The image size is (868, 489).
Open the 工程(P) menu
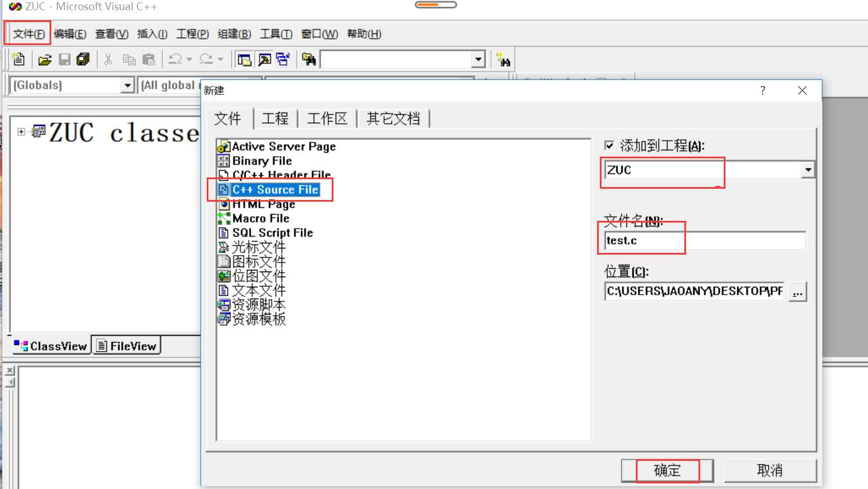(193, 34)
